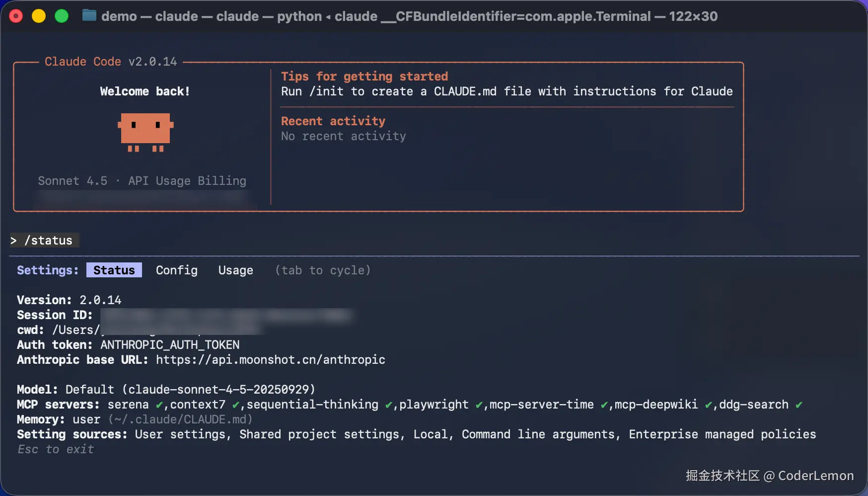Click the checkmark after ddg-search
This screenshot has height=496, width=868.
point(799,405)
